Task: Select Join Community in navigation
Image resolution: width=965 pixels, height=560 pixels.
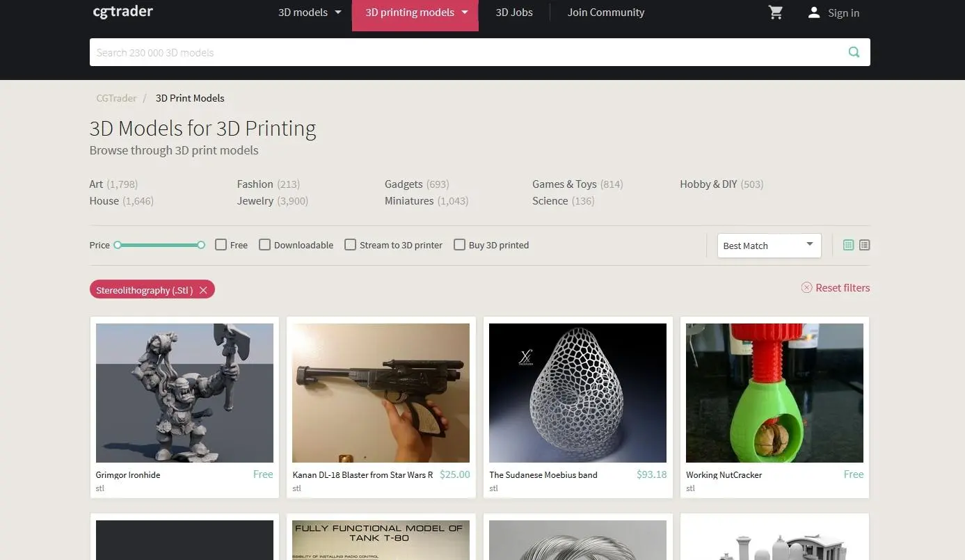Action: [x=606, y=13]
